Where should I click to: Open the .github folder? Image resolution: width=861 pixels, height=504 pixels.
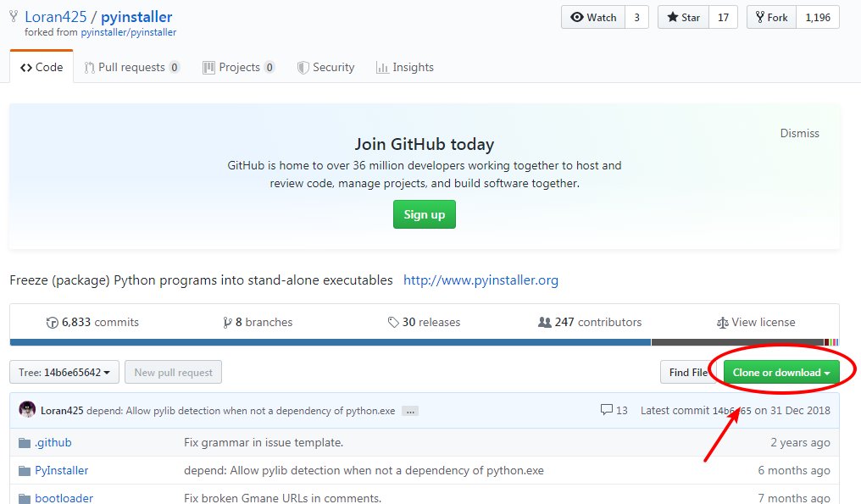tap(53, 442)
